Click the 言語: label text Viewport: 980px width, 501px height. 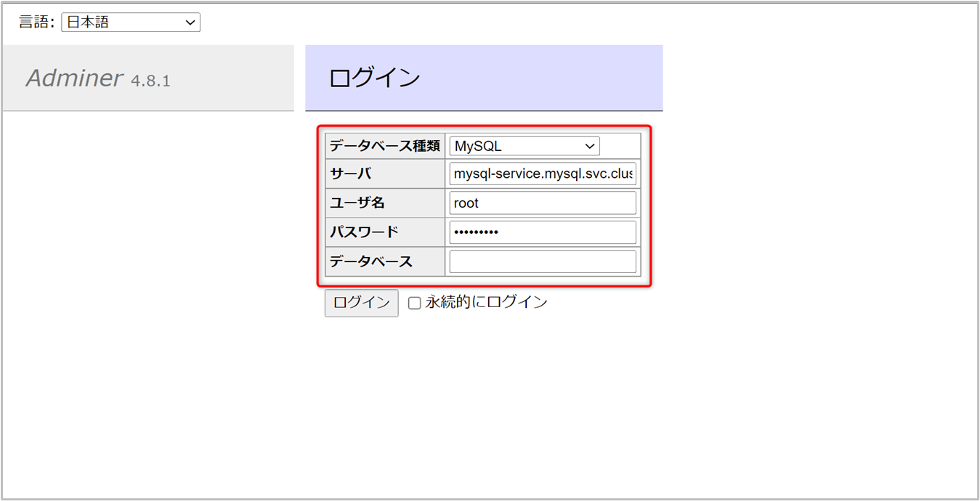[36, 23]
